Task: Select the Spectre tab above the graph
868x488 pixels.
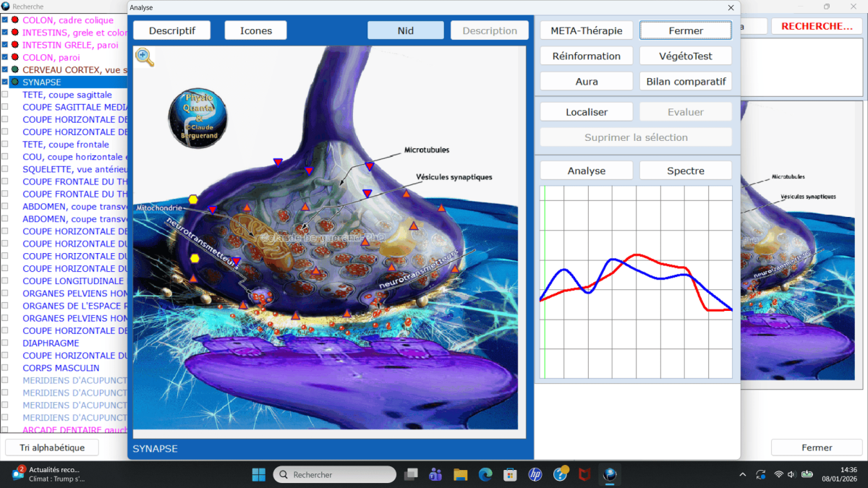Action: click(x=685, y=171)
